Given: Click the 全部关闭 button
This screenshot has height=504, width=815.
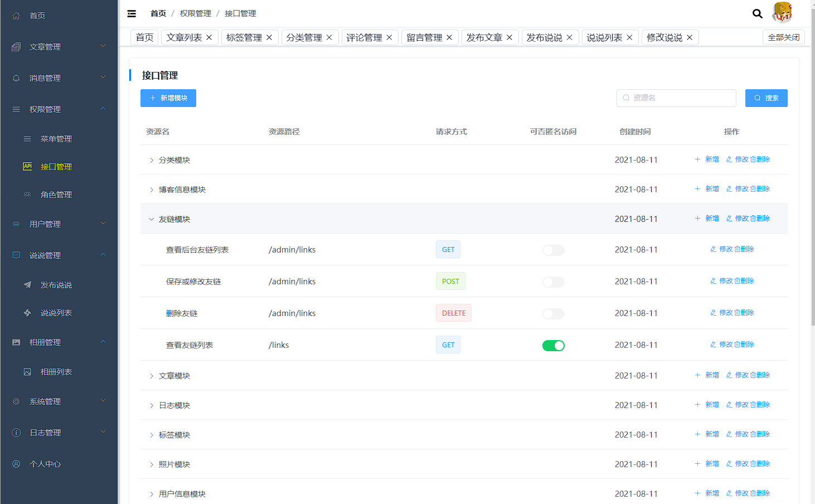Looking at the screenshot, I should (x=783, y=37).
